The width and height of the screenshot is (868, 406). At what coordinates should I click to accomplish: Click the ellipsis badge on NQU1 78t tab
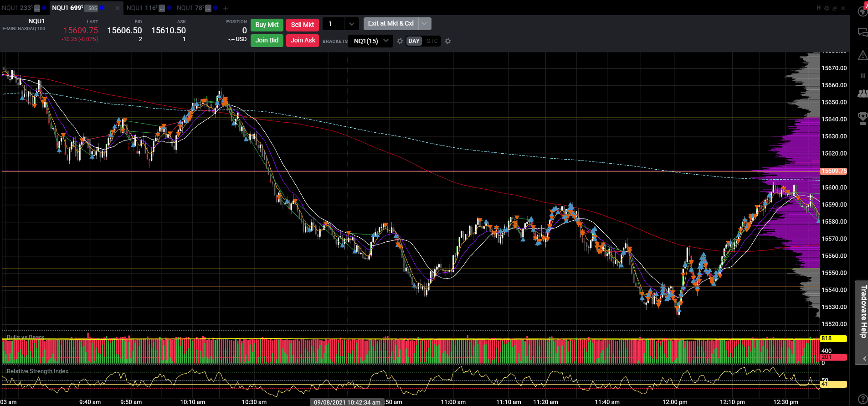click(208, 8)
